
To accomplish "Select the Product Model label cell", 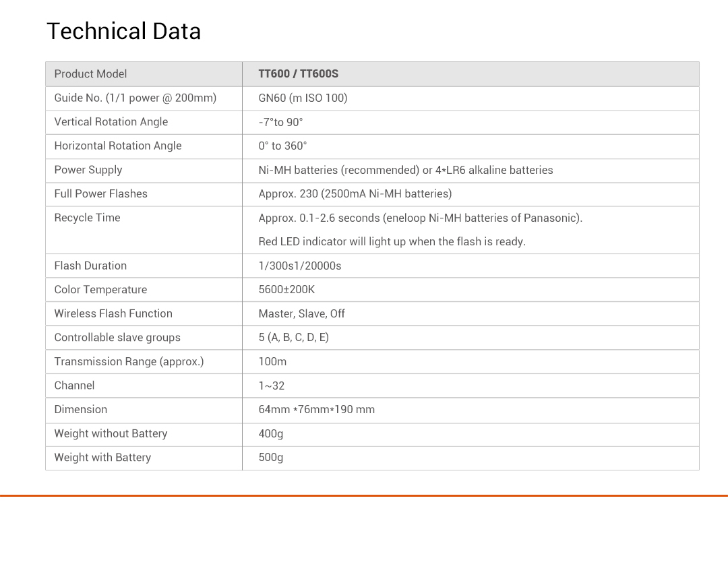I will pyautogui.click(x=90, y=74).
